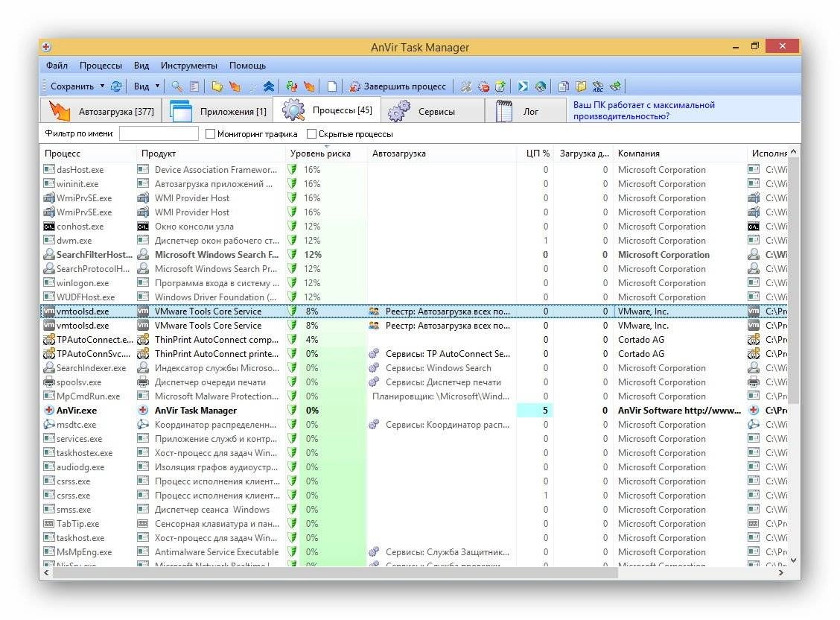Click the blue double up-arrows icon
The image size is (840, 620).
pyautogui.click(x=268, y=86)
